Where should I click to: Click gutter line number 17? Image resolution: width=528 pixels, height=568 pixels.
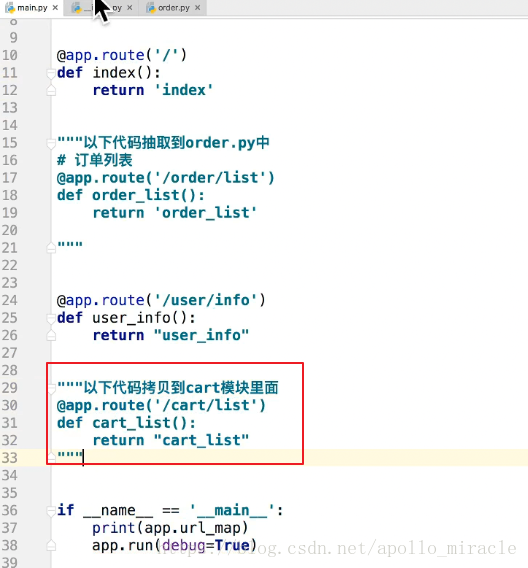coord(9,178)
